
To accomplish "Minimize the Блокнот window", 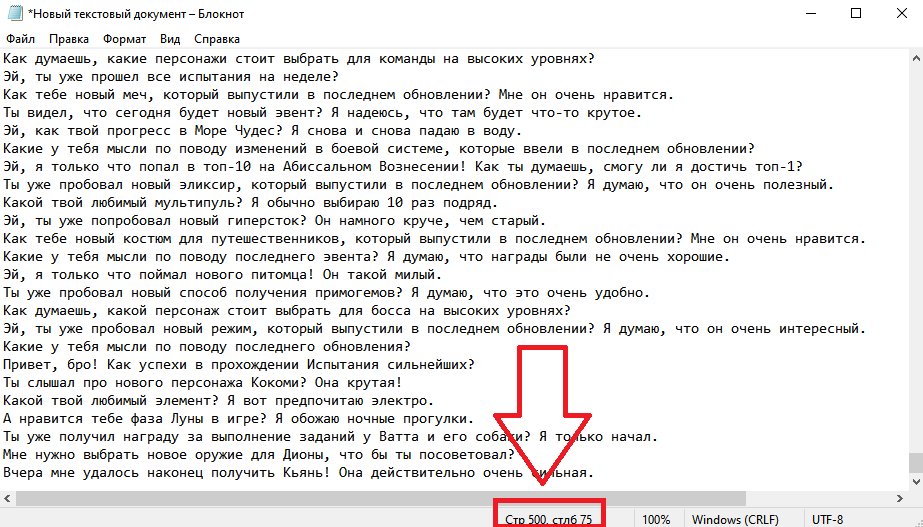I will [811, 13].
